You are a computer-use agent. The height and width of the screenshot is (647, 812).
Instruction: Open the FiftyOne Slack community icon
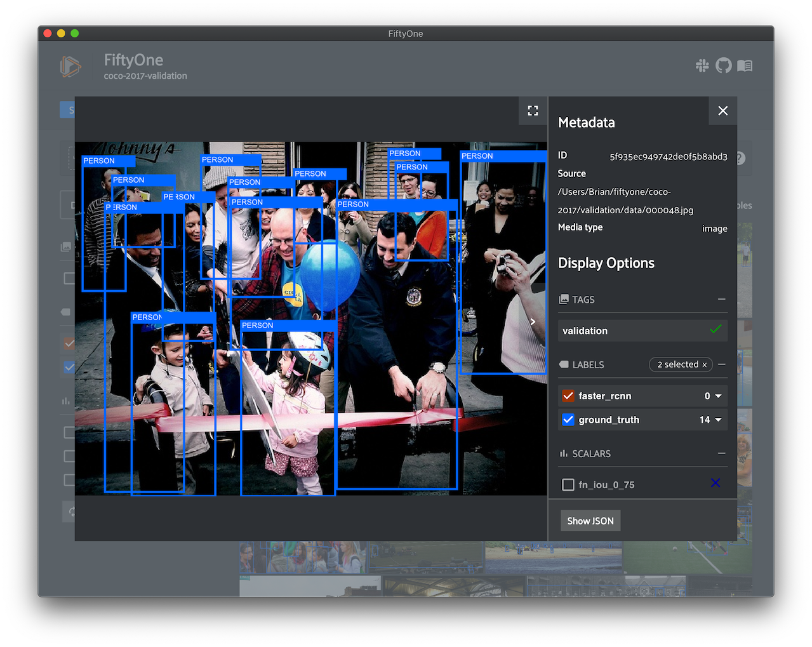[702, 65]
